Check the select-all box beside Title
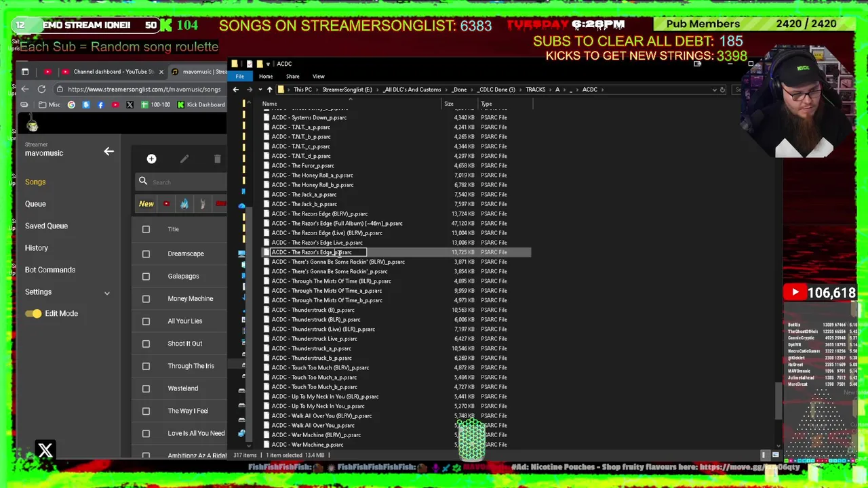Screen dimensions: 868x488 [146, 229]
